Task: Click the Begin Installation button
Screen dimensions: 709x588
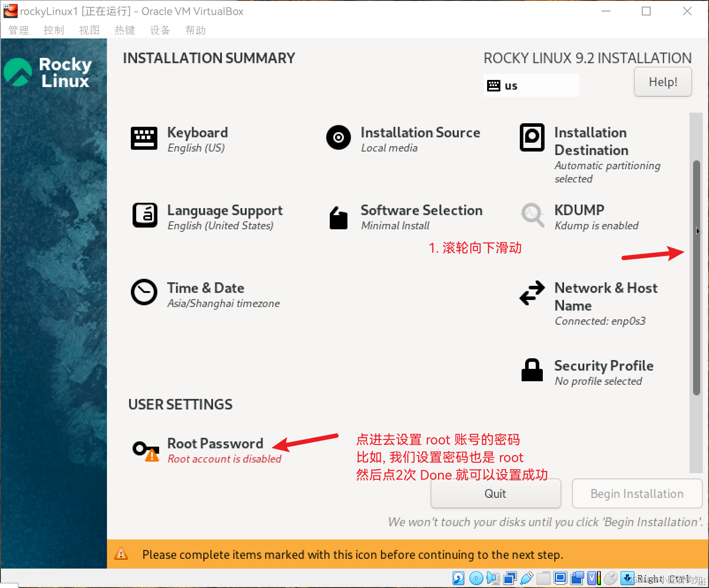Action: (637, 493)
